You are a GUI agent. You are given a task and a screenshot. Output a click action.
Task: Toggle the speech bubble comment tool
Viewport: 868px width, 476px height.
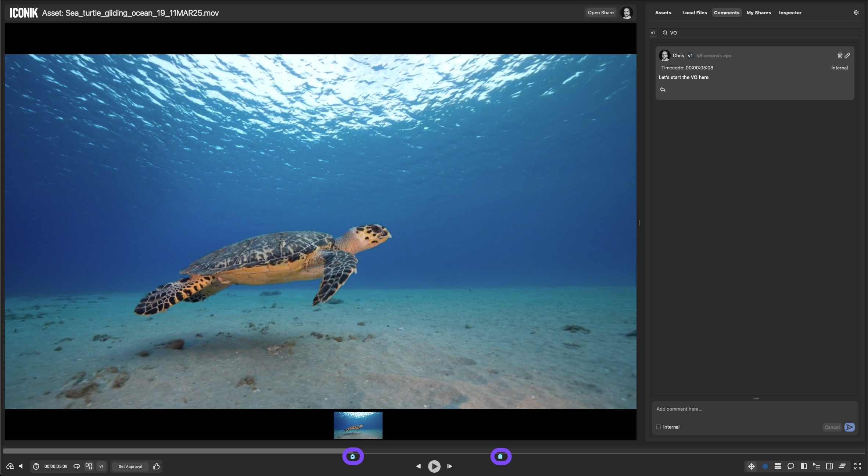coord(791,466)
